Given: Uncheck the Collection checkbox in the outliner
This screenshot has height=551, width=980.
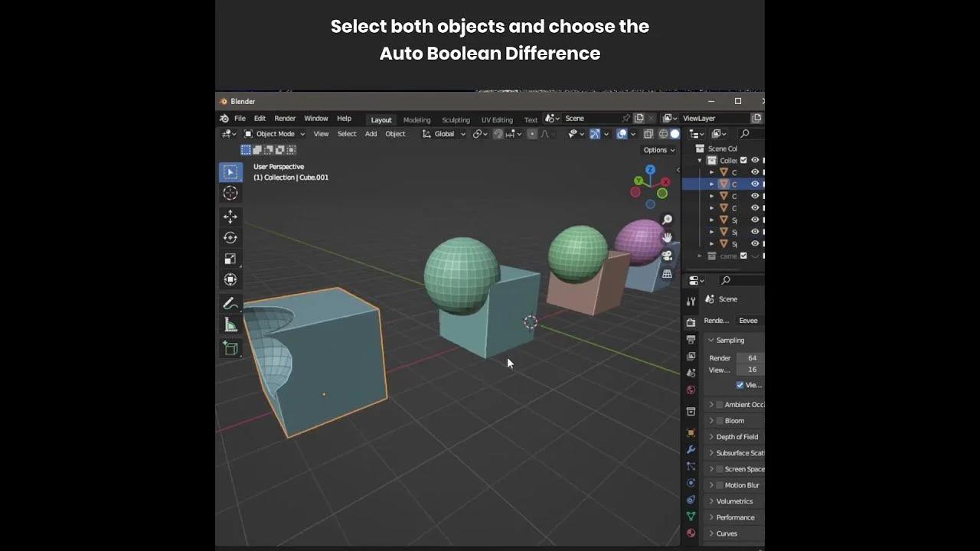Looking at the screenshot, I should (x=742, y=160).
